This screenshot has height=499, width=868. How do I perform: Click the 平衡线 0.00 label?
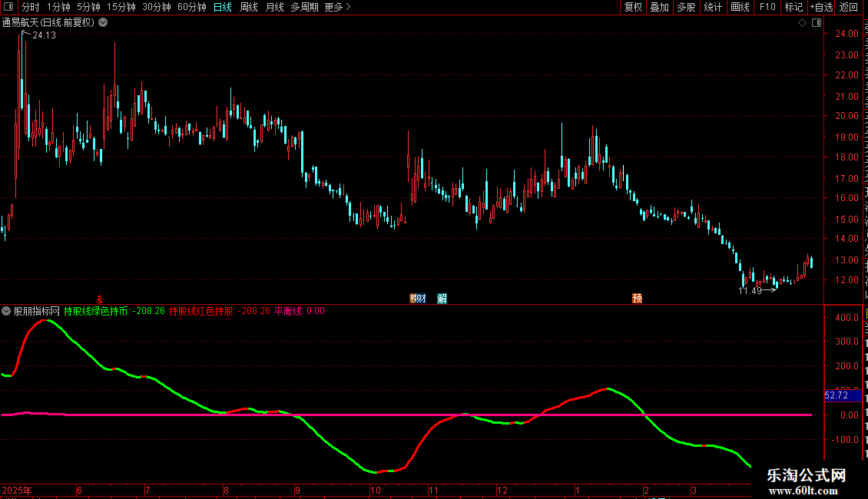click(300, 312)
